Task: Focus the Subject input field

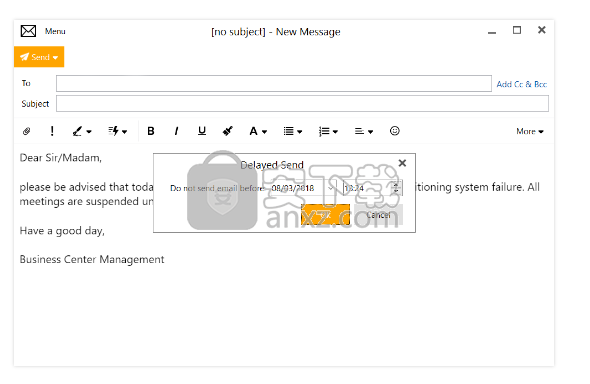Action: coord(302,103)
